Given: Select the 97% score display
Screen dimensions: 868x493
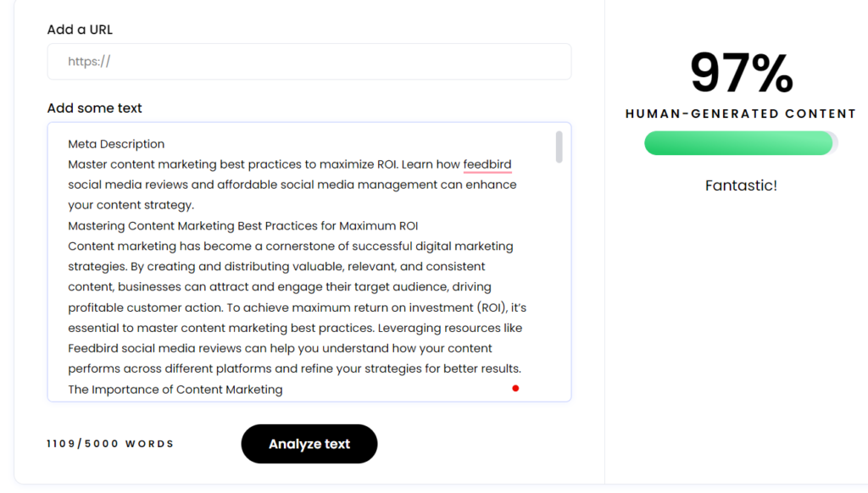Looking at the screenshot, I should [740, 72].
